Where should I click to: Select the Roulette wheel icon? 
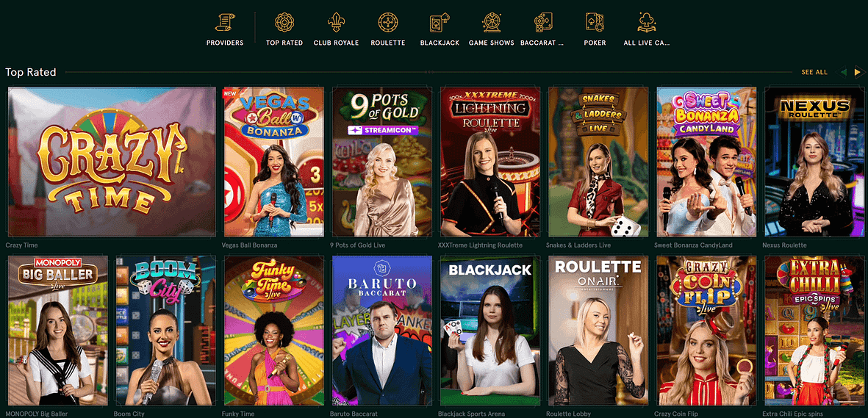(x=387, y=23)
